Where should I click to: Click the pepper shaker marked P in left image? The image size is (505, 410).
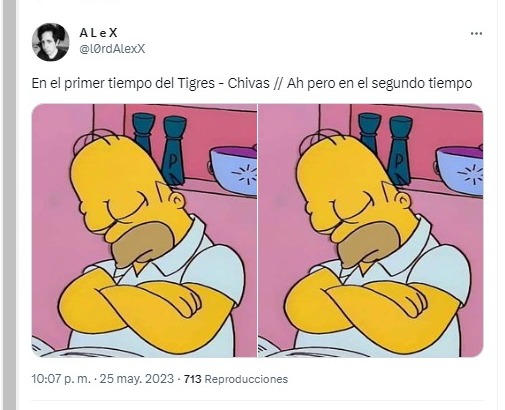coord(174,151)
